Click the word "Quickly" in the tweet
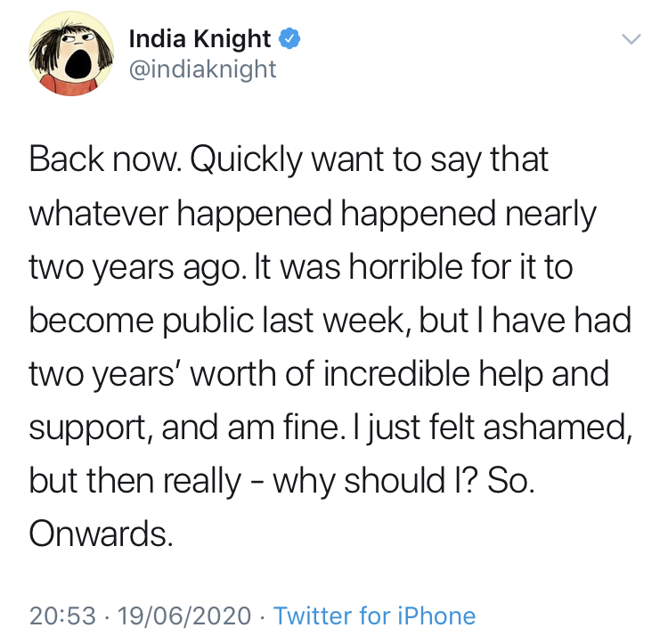 (x=246, y=161)
